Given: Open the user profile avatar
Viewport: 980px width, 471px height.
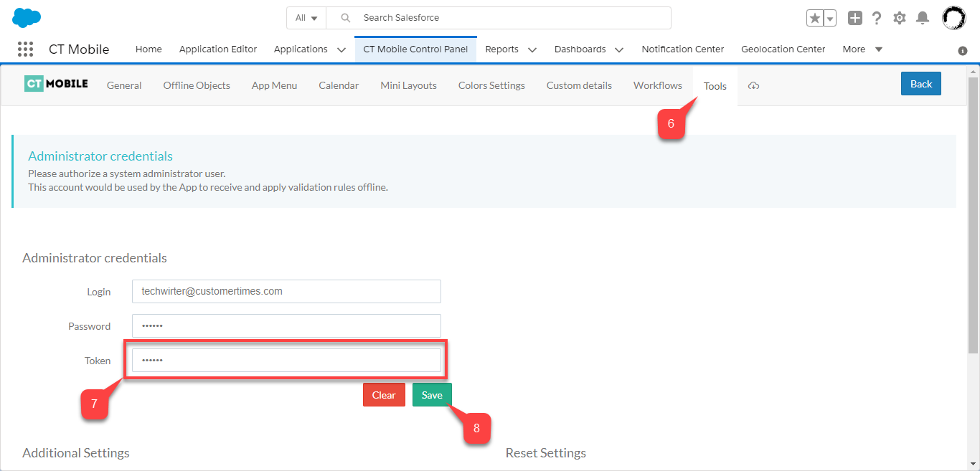Looking at the screenshot, I should 953,18.
